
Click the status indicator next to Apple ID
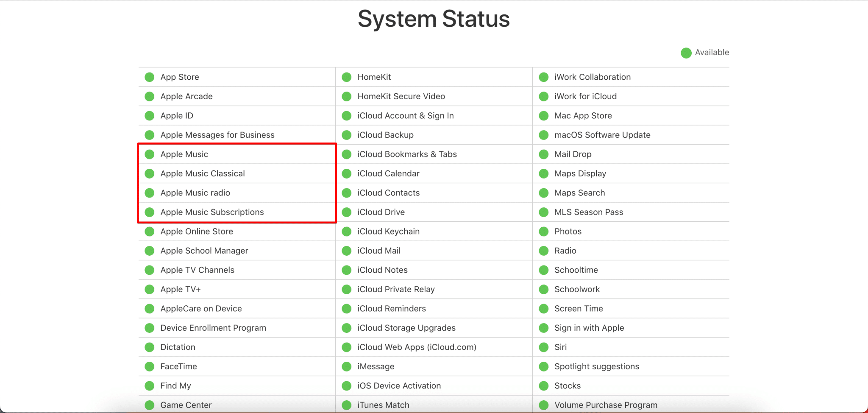149,116
